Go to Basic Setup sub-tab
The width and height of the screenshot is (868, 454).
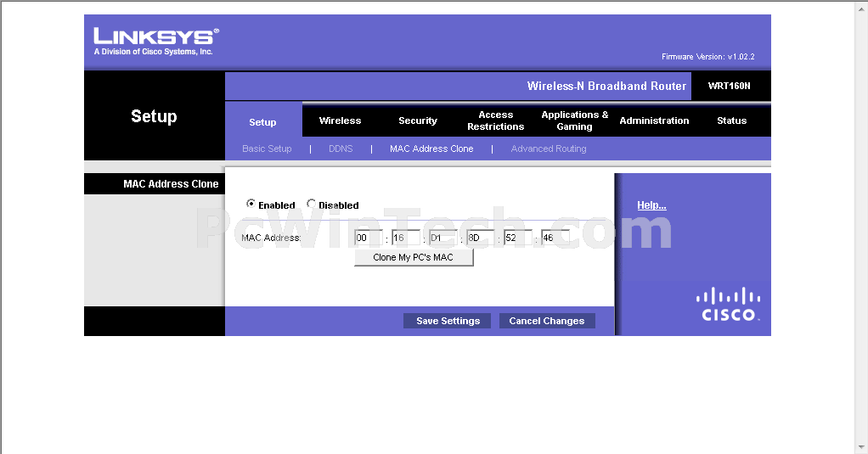(267, 149)
